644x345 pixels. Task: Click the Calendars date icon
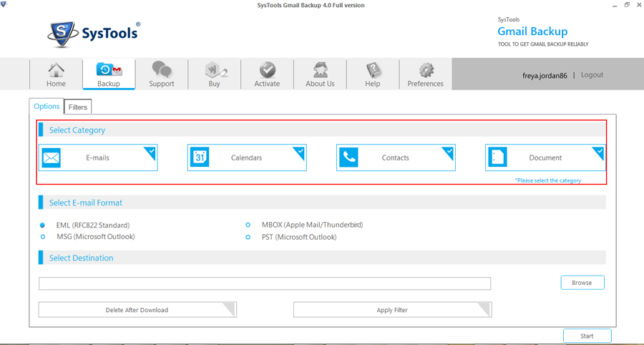coord(200,157)
